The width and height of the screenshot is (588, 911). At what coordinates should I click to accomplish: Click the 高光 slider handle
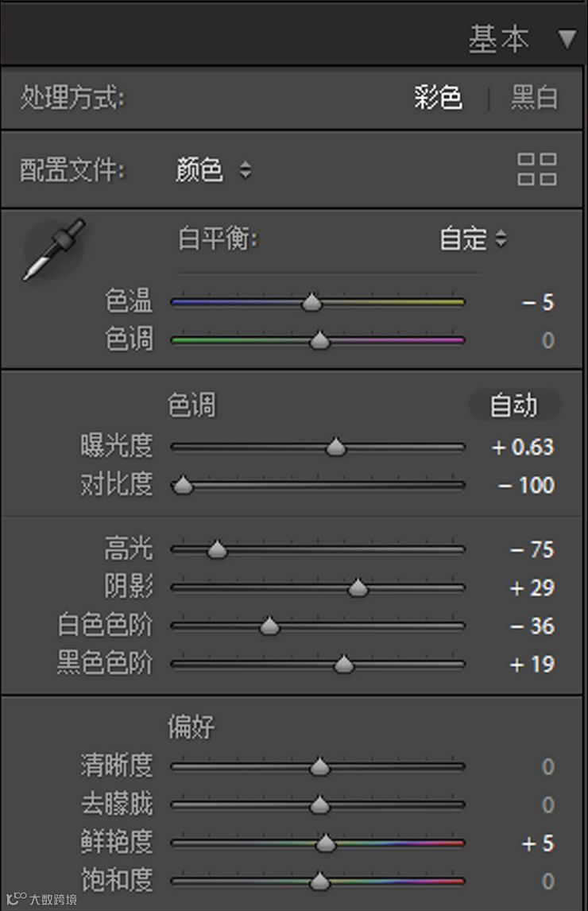pyautogui.click(x=217, y=549)
